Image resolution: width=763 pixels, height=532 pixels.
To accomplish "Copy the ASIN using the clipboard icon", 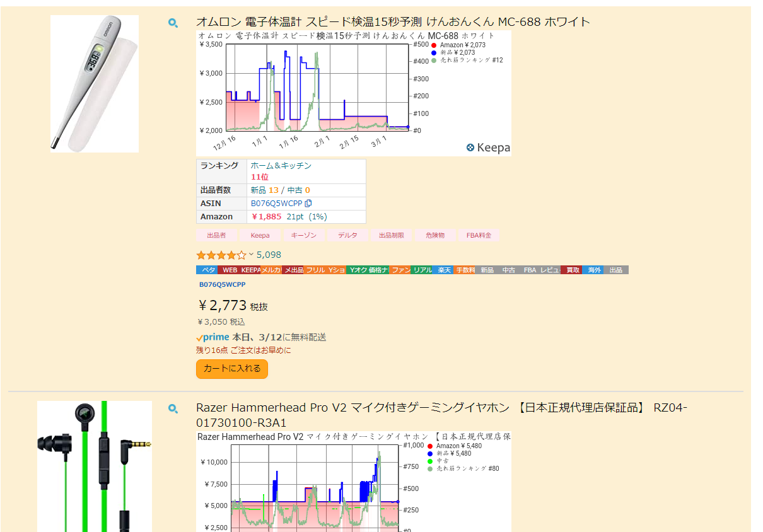I will [x=308, y=203].
